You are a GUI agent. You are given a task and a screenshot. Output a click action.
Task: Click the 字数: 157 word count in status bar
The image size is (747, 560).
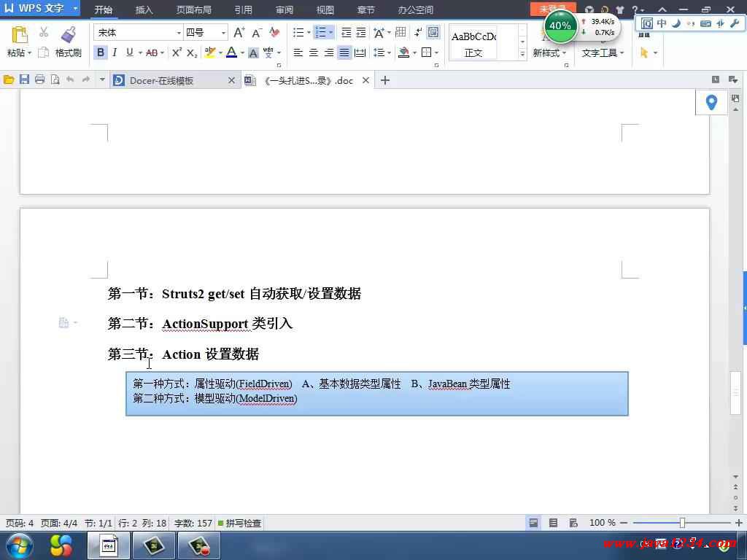(193, 524)
